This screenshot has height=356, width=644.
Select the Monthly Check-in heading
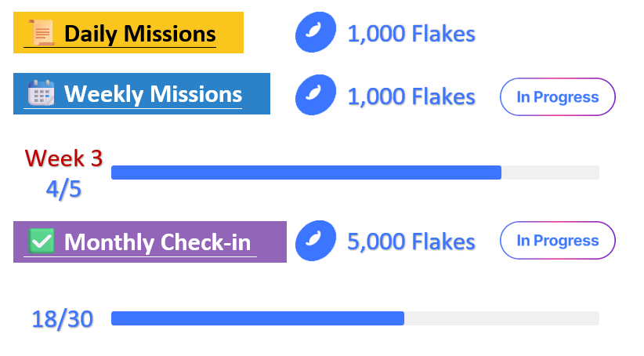[160, 242]
